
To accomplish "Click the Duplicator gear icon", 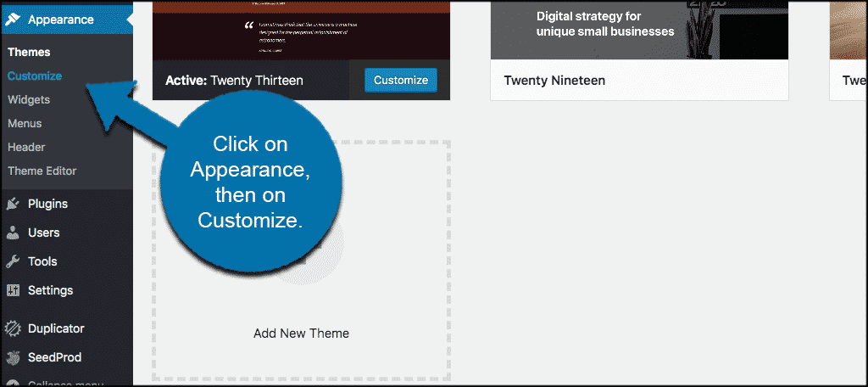I will 12,328.
